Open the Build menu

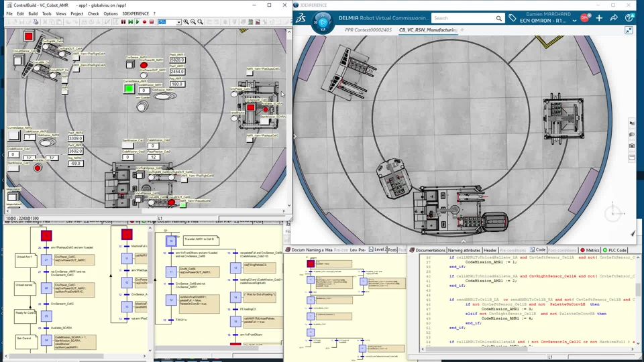point(33,13)
